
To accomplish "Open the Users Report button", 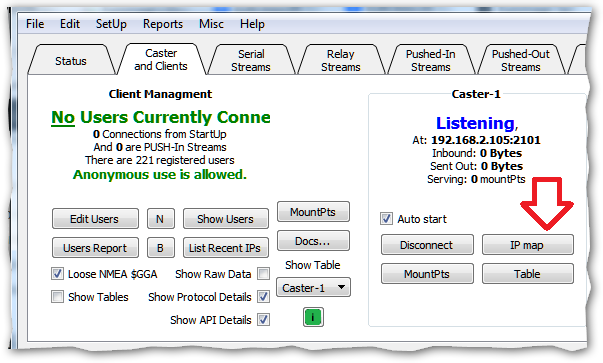I will 95,248.
